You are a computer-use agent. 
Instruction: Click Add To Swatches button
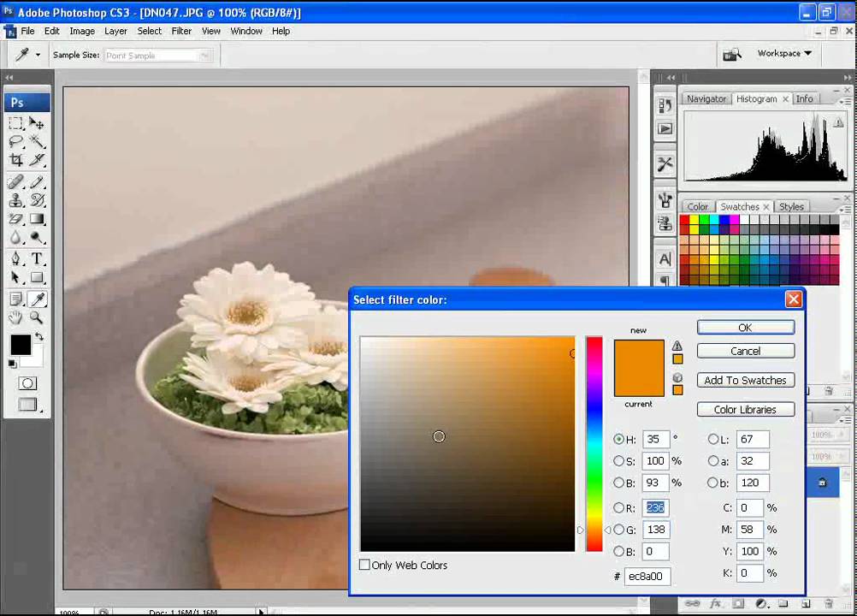tap(746, 380)
